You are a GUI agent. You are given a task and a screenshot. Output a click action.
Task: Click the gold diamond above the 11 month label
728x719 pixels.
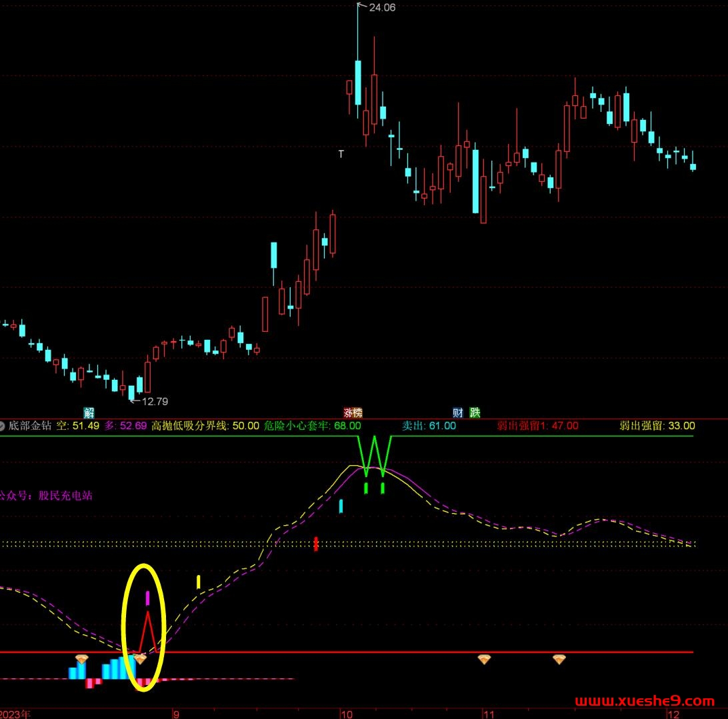click(484, 659)
